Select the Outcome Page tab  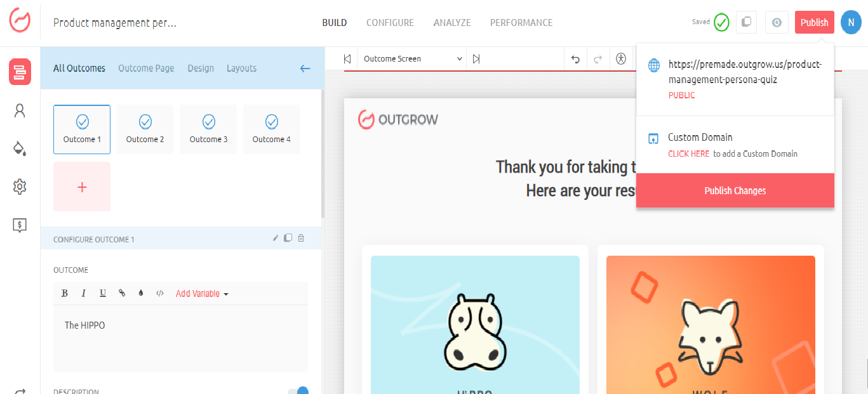pyautogui.click(x=146, y=68)
